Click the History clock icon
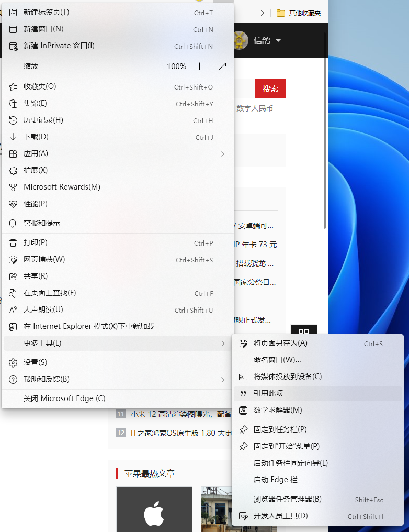 [x=13, y=120]
